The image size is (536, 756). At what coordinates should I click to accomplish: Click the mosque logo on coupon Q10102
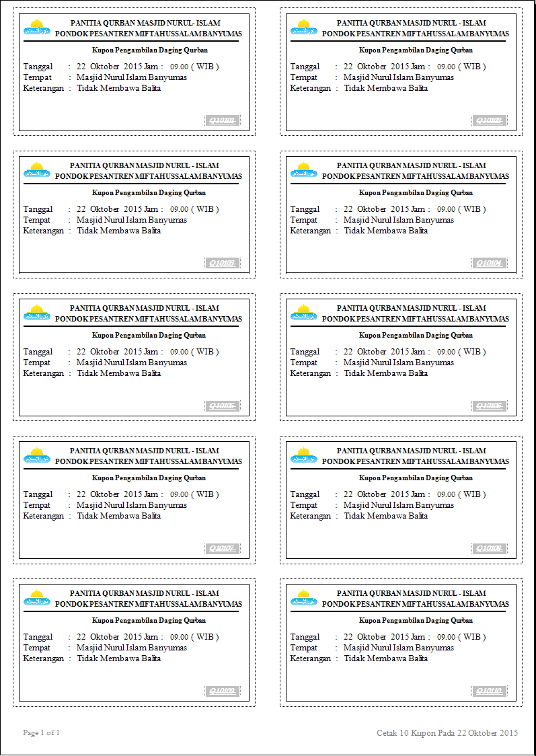pos(304,26)
